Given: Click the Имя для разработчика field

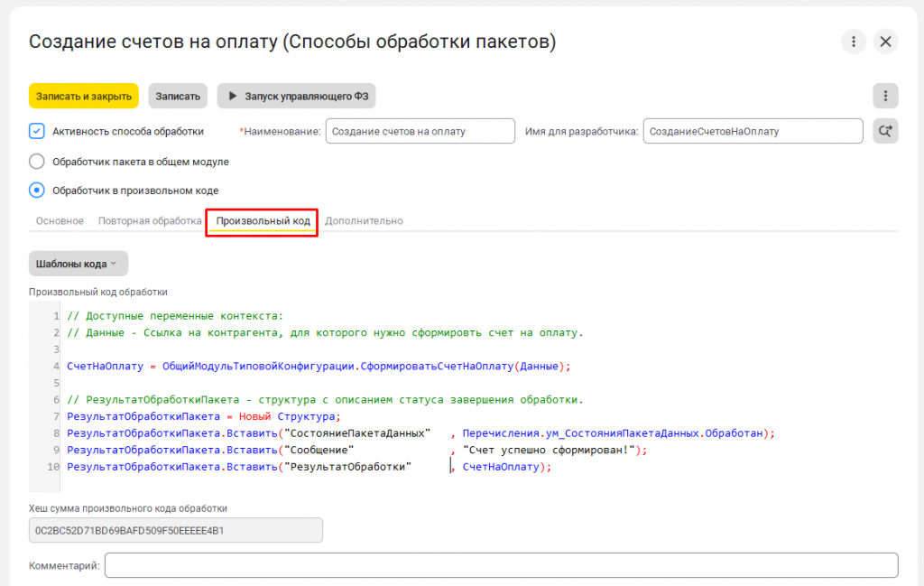Looking at the screenshot, I should tap(753, 131).
